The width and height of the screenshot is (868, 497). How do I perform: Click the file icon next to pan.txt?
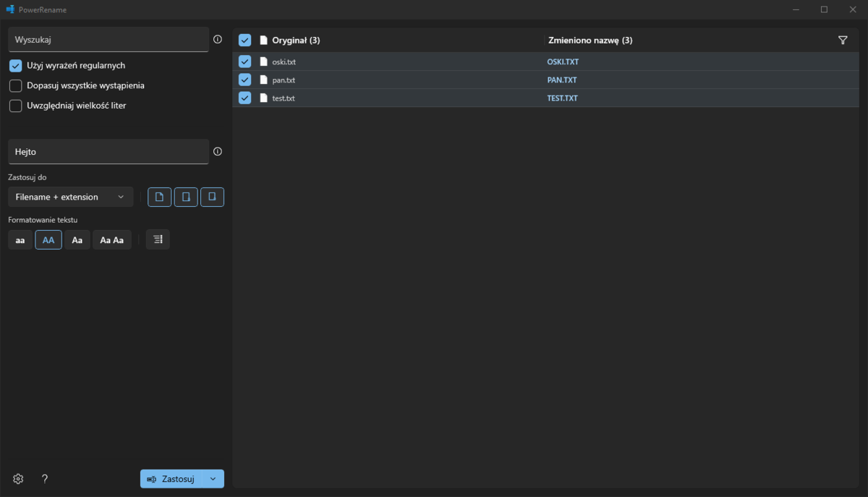pos(264,80)
